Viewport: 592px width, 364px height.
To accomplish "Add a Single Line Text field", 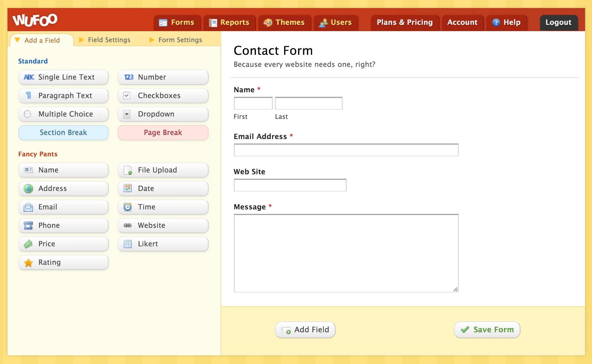I will (x=63, y=77).
